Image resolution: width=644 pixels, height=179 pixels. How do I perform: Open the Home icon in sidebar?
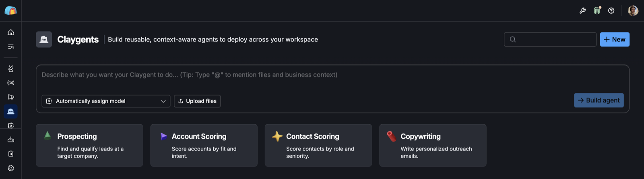(x=11, y=32)
